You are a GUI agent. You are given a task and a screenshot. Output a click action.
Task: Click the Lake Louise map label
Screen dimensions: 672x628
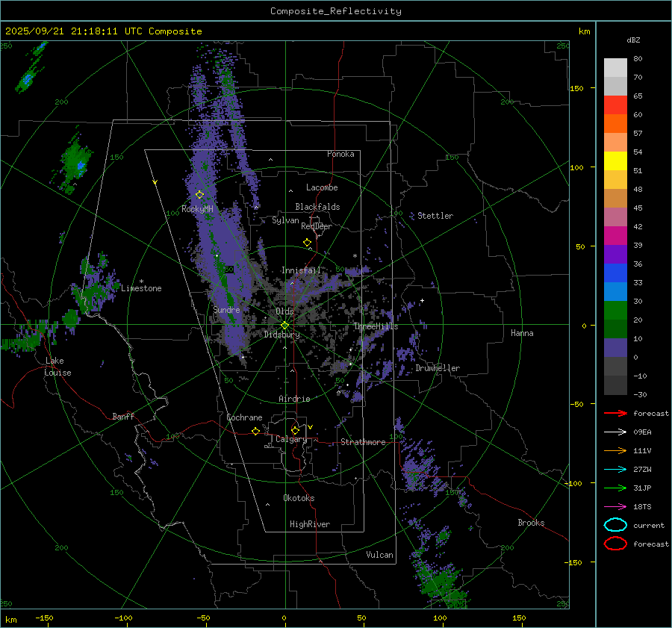point(57,367)
